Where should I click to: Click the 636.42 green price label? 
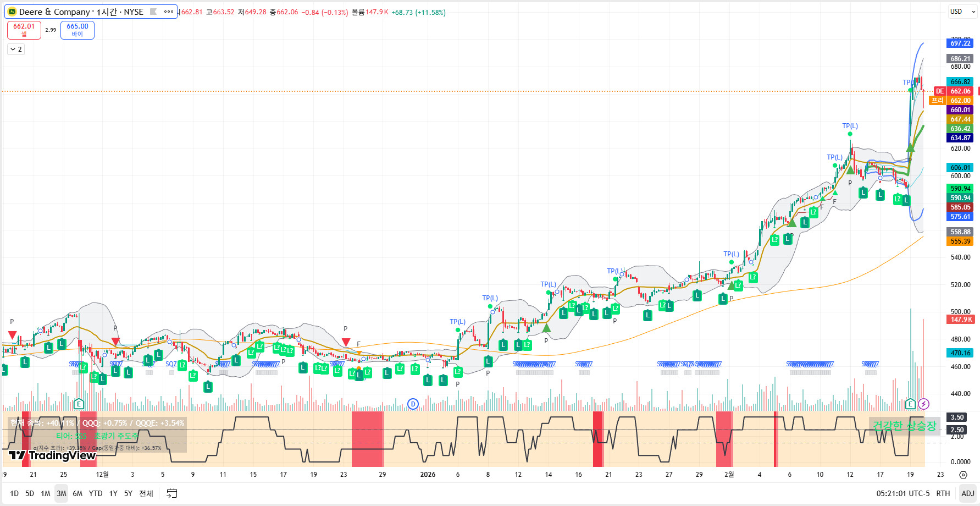[960, 129]
